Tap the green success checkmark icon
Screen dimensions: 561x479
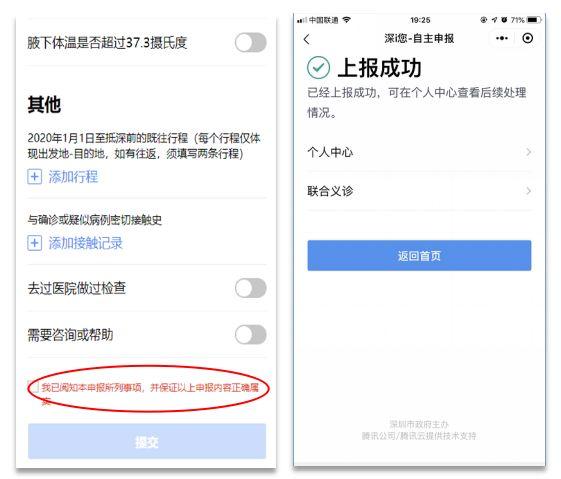click(318, 68)
